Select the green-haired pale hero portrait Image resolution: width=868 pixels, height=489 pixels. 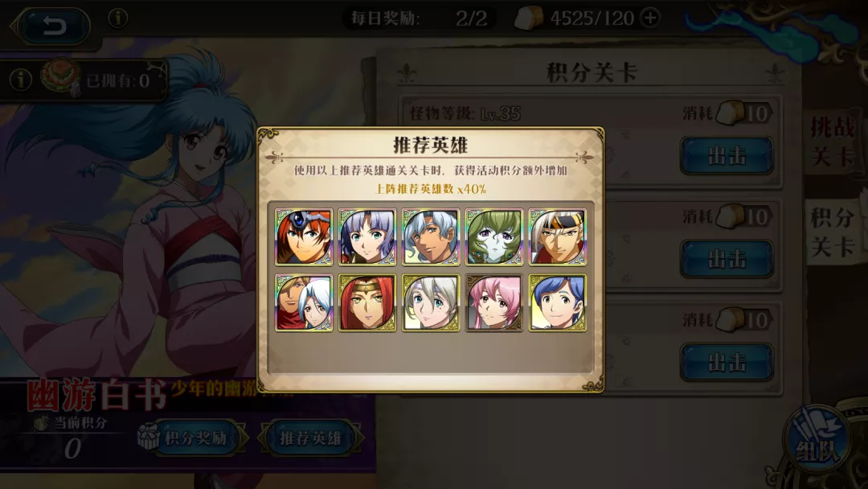493,237
